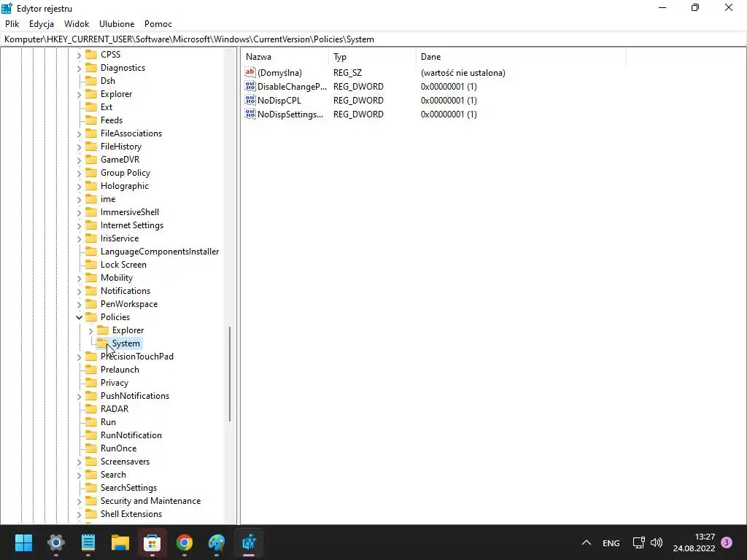Image resolution: width=747 pixels, height=560 pixels.
Task: Select the RunNotification key
Action: (x=131, y=435)
